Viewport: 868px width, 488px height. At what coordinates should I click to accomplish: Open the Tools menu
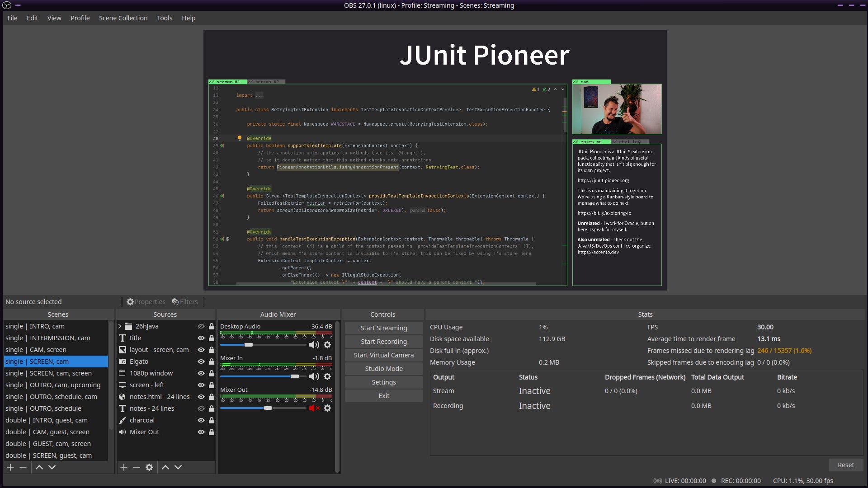(x=164, y=18)
